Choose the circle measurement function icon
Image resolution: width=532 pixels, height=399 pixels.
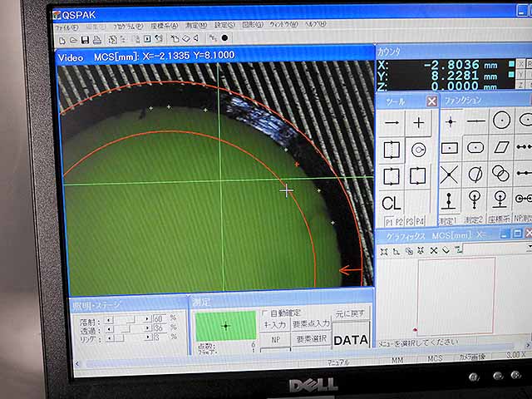[x=501, y=120]
